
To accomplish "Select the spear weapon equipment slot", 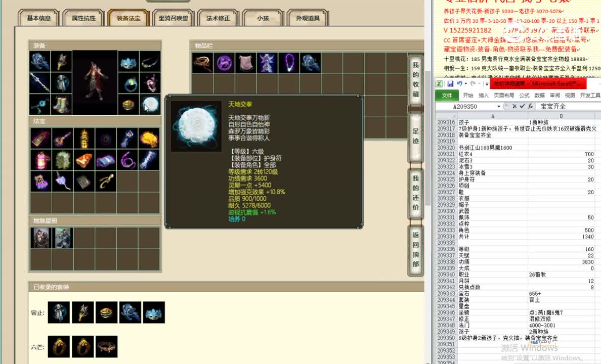I will (x=40, y=83).
